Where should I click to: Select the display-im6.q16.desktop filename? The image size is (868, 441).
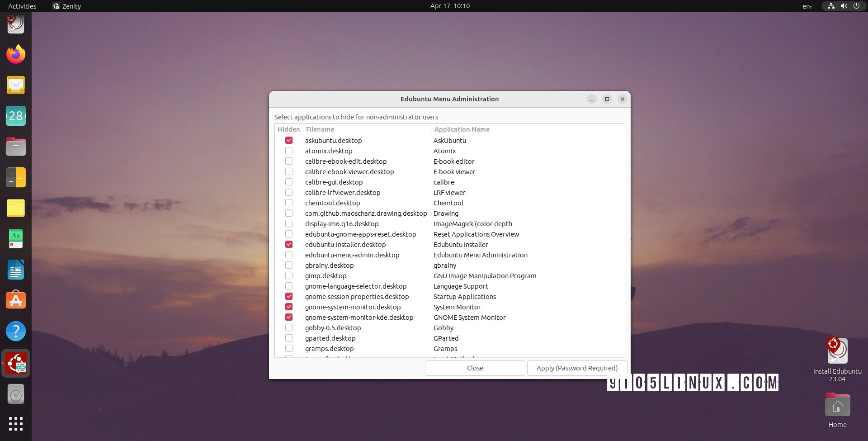point(342,224)
